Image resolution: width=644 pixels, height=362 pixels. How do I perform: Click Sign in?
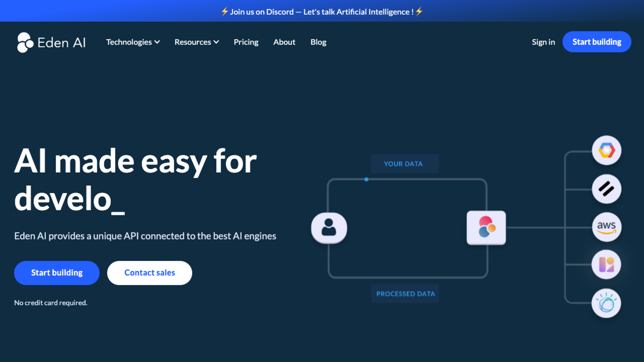[543, 42]
